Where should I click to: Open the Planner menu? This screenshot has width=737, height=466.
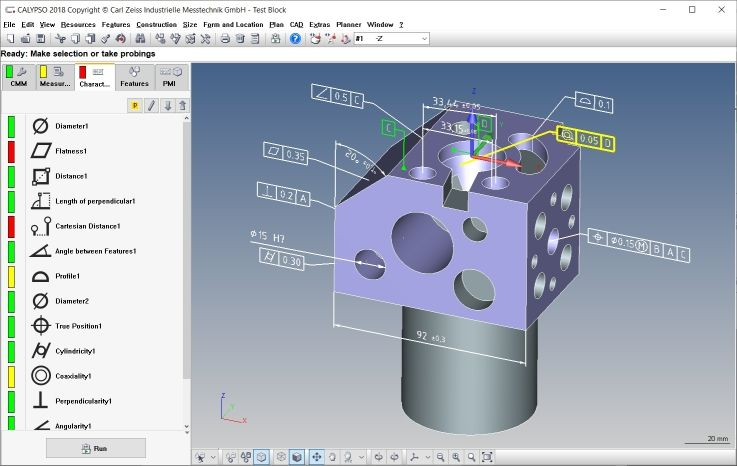click(348, 24)
